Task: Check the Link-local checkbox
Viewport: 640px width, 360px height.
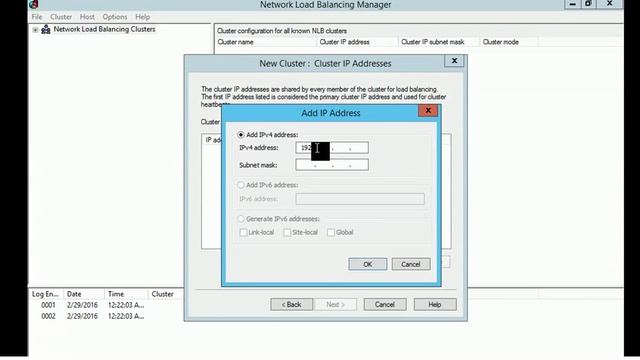Action: [244, 232]
